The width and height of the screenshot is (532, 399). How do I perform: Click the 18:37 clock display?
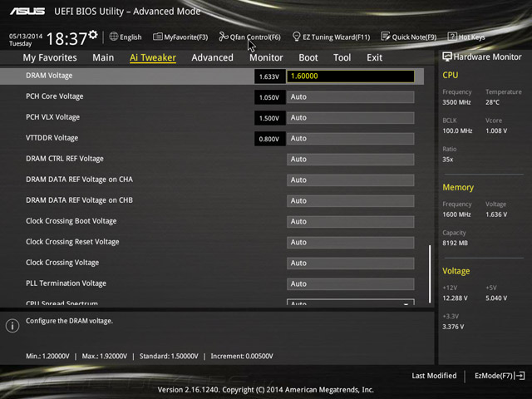point(66,39)
